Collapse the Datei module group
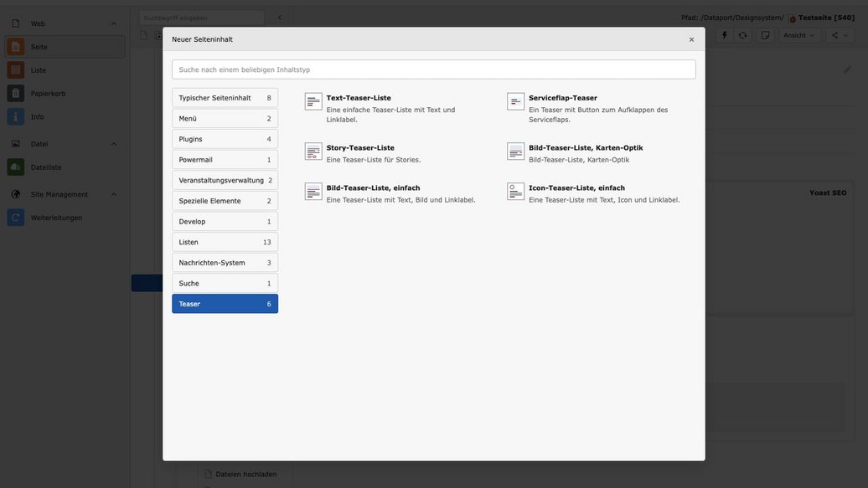This screenshot has height=488, width=868. (x=114, y=144)
